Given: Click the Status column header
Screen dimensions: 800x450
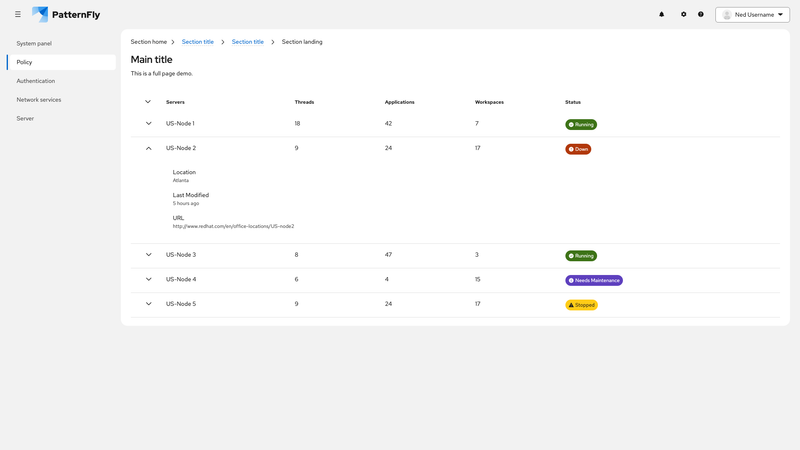Looking at the screenshot, I should (573, 102).
